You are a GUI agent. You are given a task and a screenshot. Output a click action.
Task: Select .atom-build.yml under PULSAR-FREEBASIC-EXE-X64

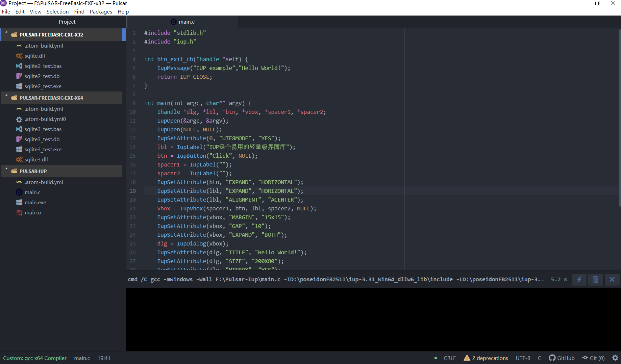[x=44, y=109]
